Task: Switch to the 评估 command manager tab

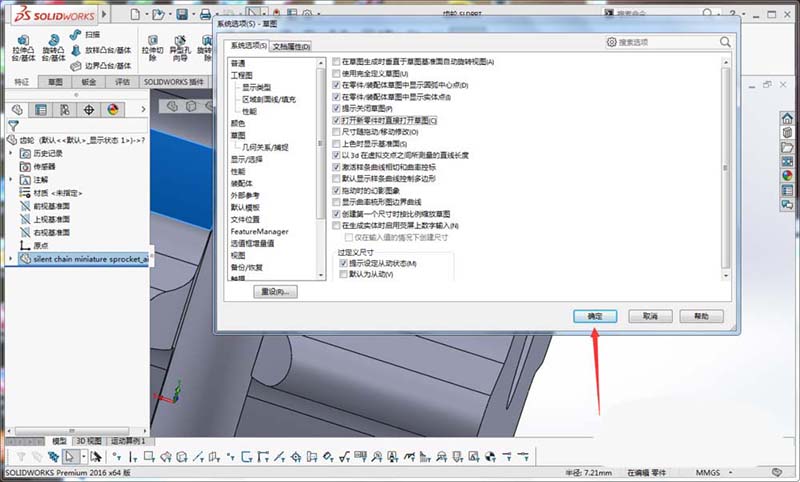Action: pos(122,82)
